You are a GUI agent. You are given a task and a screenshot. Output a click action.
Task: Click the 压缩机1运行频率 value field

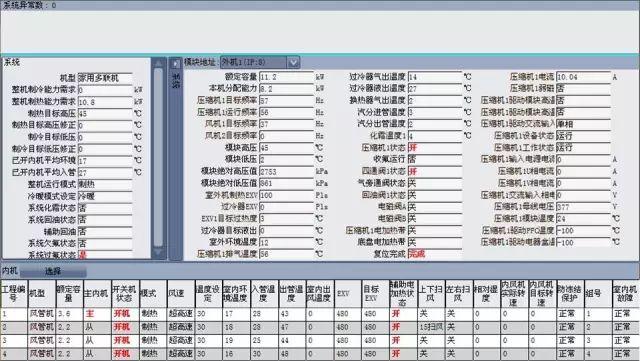[x=287, y=112]
